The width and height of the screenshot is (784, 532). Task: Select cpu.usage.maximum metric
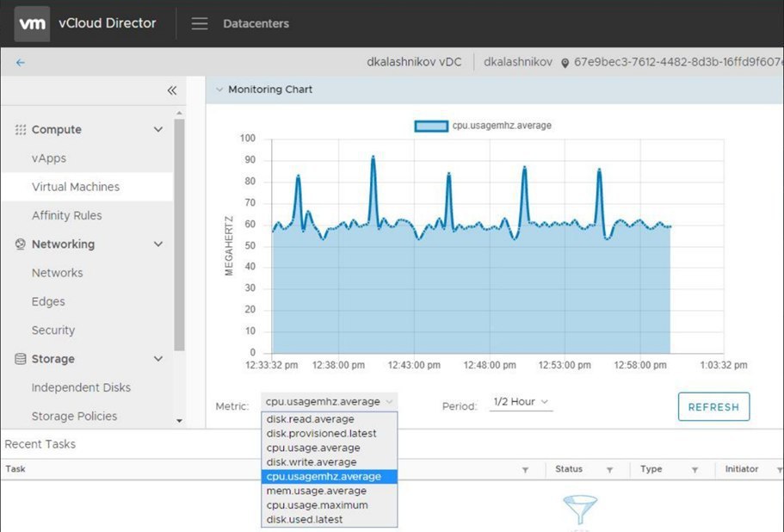tap(330, 505)
